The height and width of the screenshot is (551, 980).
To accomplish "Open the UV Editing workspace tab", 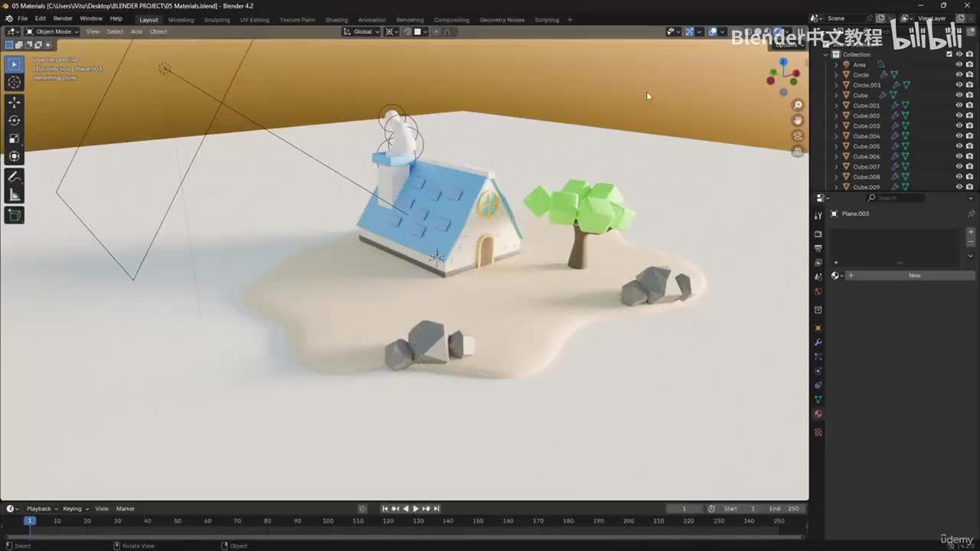I will tap(254, 20).
